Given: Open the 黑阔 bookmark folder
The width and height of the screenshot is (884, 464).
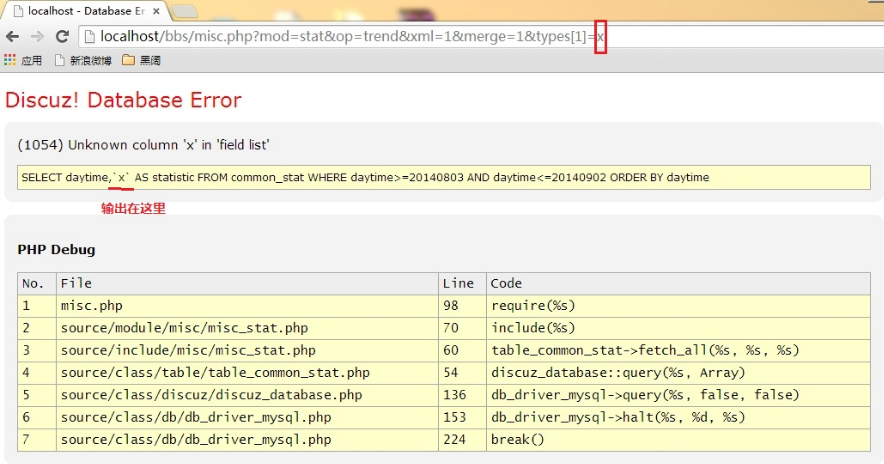Looking at the screenshot, I should tap(142, 60).
